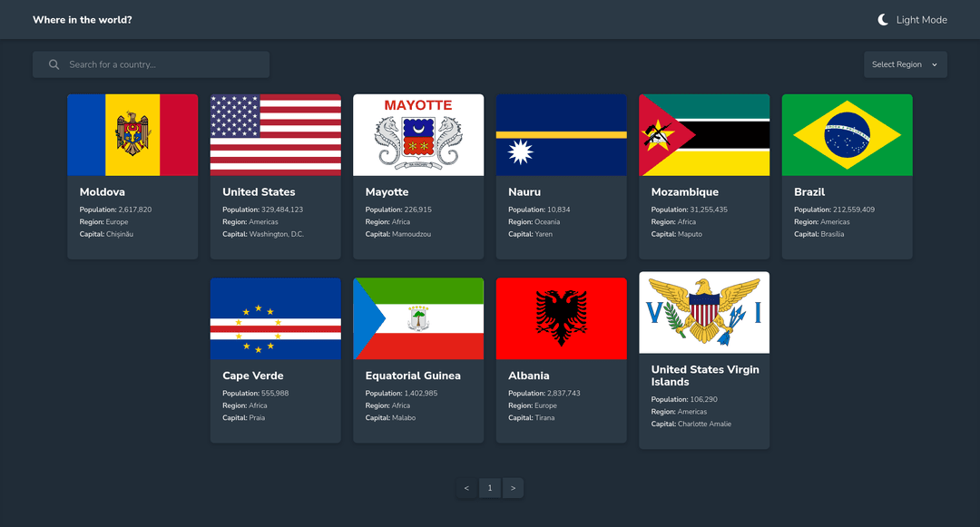Click the magnifying glass search icon
The image size is (980, 527).
click(x=54, y=64)
